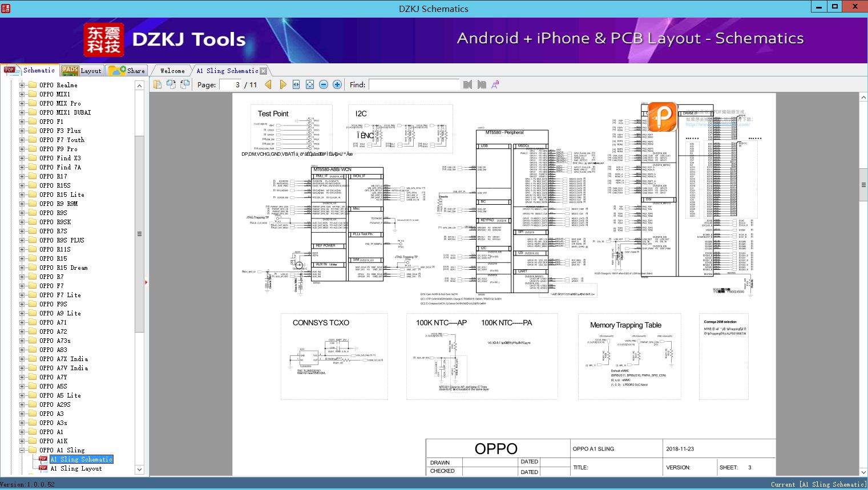The width and height of the screenshot is (868, 490).
Task: Expand the OPPO F7 Youth node
Action: point(22,140)
